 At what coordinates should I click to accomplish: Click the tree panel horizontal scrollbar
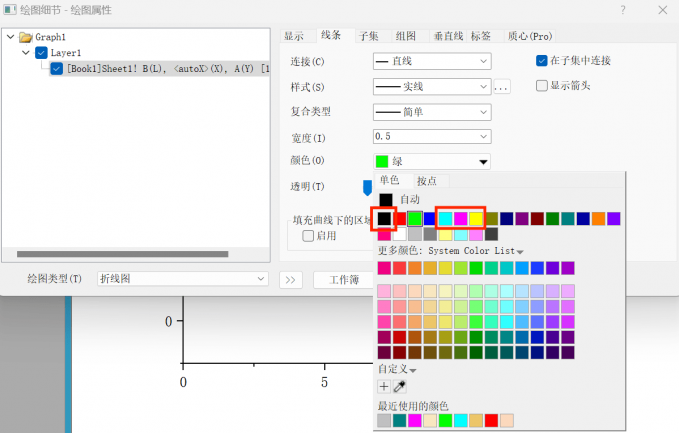coord(123,254)
